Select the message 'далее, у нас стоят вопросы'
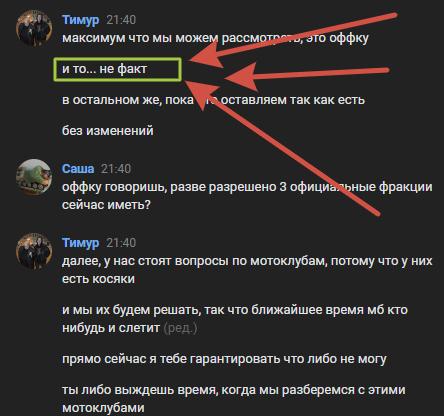The height and width of the screenshot is (416, 444). pos(247,270)
